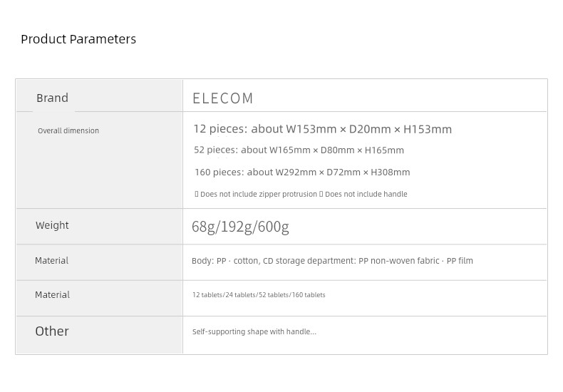Viewport: 563px width, 392px height.
Task: Select the Weight label cell
Action: [100, 227]
